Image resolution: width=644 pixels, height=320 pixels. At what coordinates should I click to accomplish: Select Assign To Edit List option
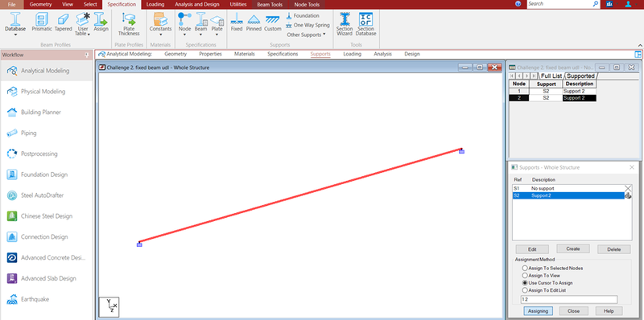click(x=544, y=290)
